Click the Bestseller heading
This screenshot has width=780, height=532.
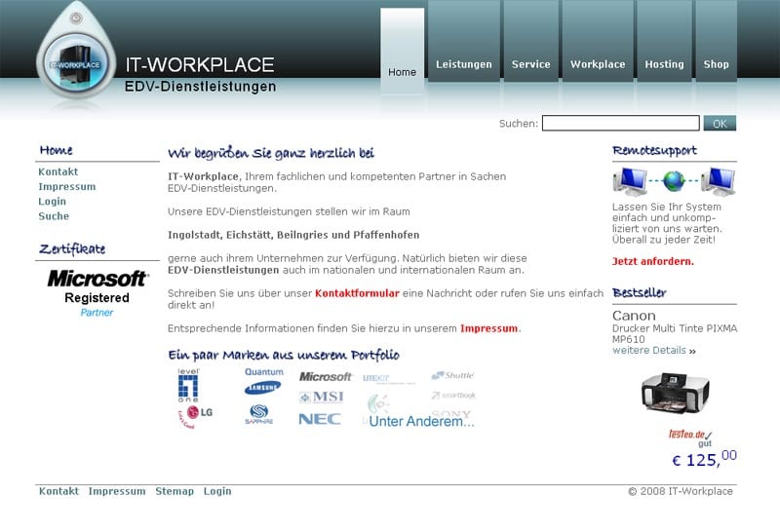(x=640, y=292)
